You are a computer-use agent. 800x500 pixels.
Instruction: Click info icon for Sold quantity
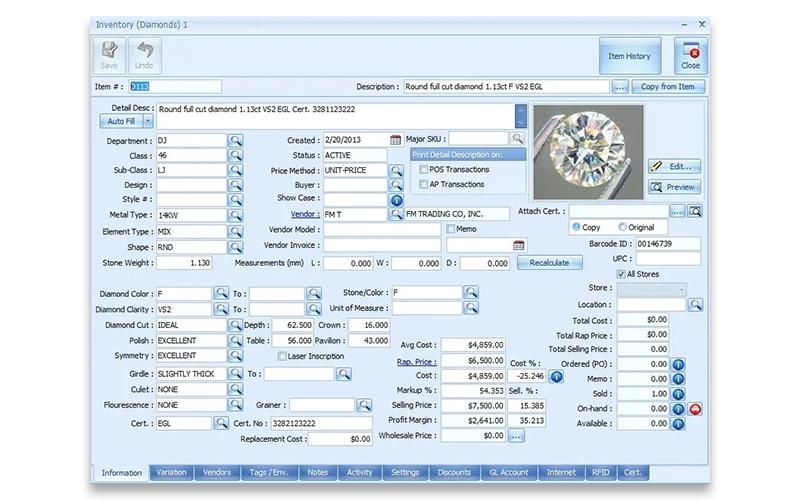678,394
